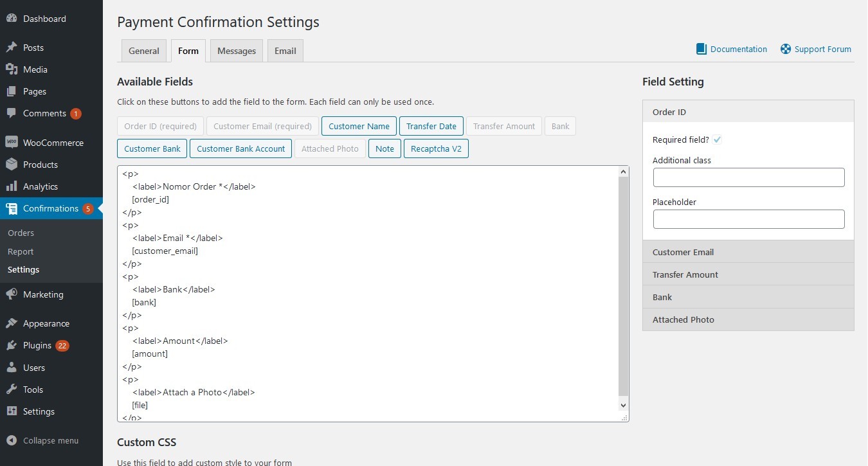Open the General settings tab
This screenshot has height=466, width=868.
[144, 51]
